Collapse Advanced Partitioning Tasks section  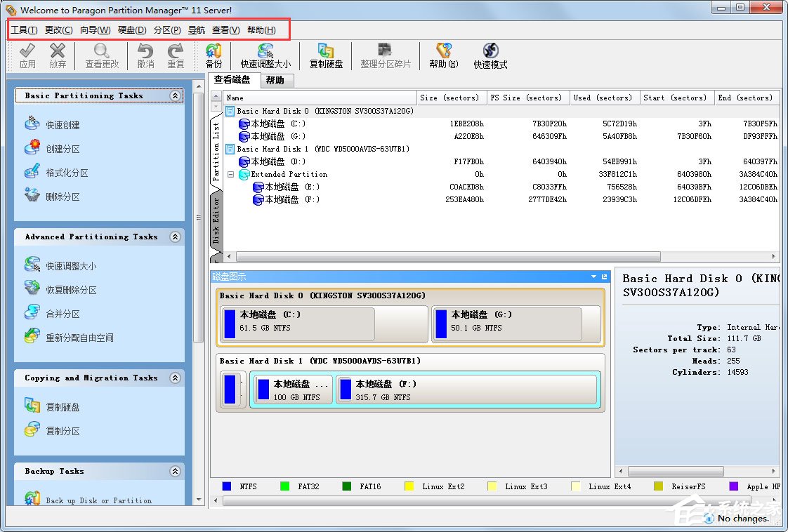tap(175, 237)
